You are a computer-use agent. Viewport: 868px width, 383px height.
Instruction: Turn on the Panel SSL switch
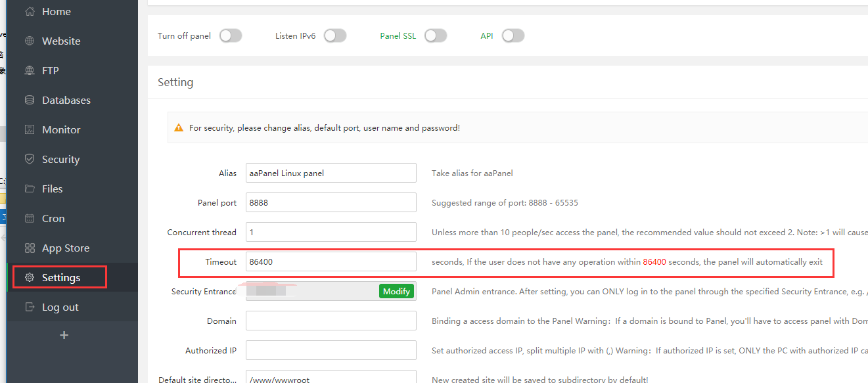[436, 36]
